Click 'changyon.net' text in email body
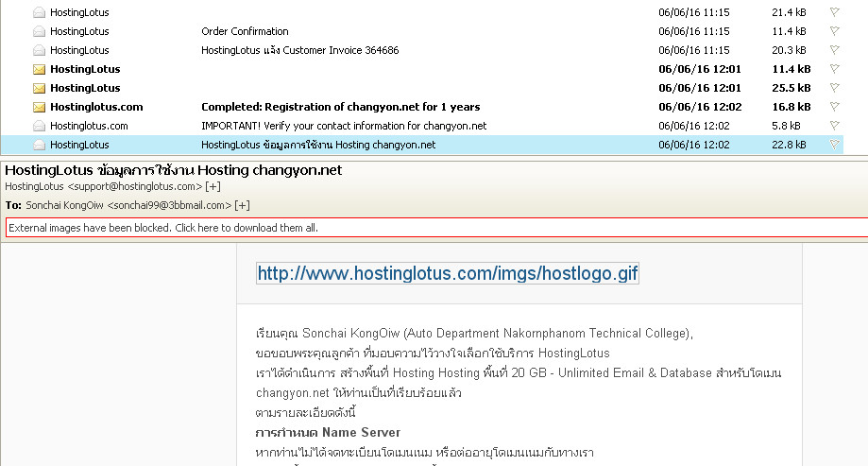Viewport: 868px width, 466px height. coord(292,393)
